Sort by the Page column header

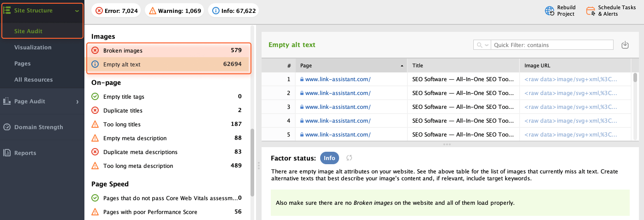351,65
